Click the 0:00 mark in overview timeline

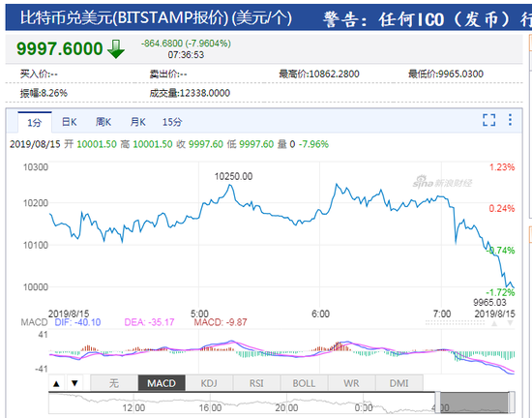pos(364,407)
